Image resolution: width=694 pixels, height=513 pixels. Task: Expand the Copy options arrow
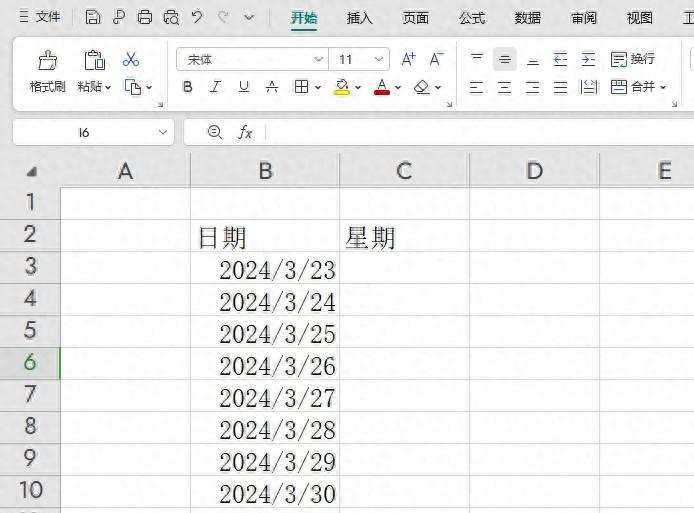(149, 87)
